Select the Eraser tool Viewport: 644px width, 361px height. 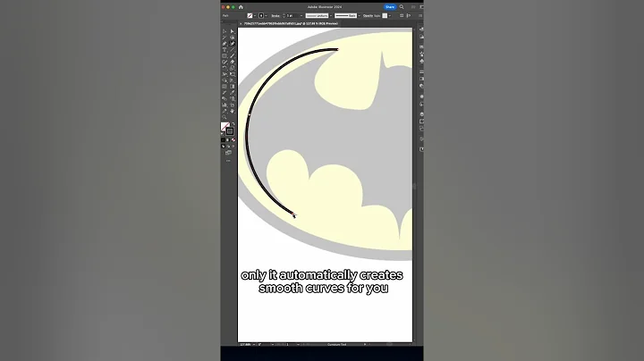(232, 62)
